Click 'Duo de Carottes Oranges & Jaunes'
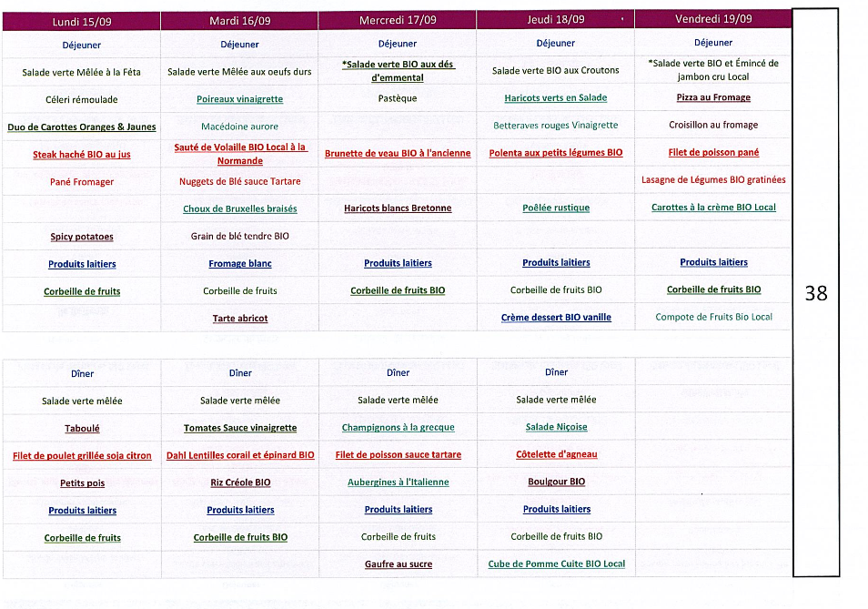868x609 pixels. pos(81,127)
